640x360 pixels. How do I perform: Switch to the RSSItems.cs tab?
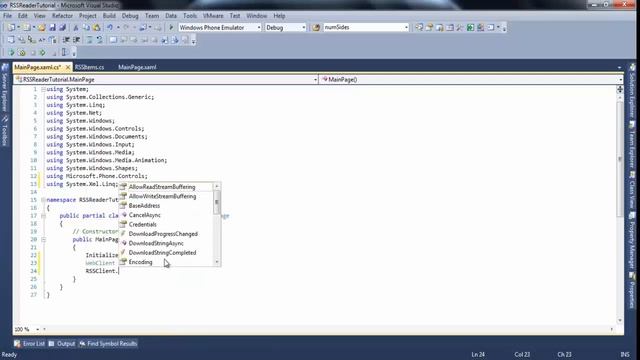[x=89, y=67]
